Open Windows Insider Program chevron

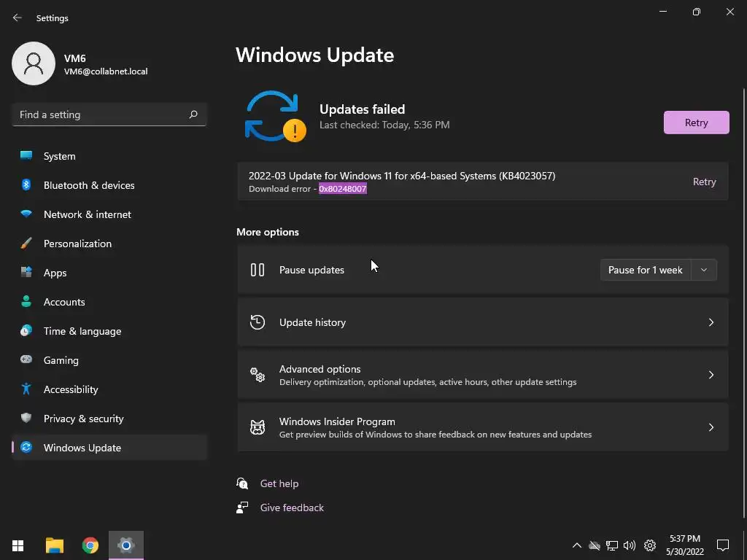711,427
